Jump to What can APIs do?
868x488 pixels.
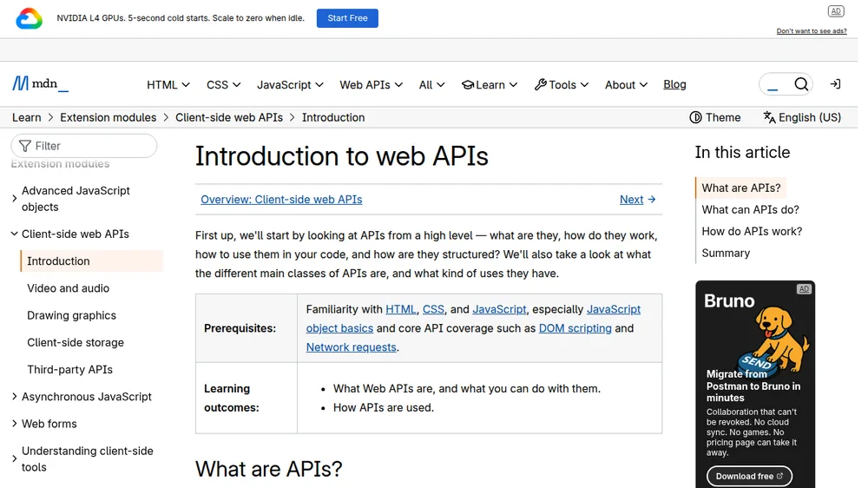click(750, 209)
